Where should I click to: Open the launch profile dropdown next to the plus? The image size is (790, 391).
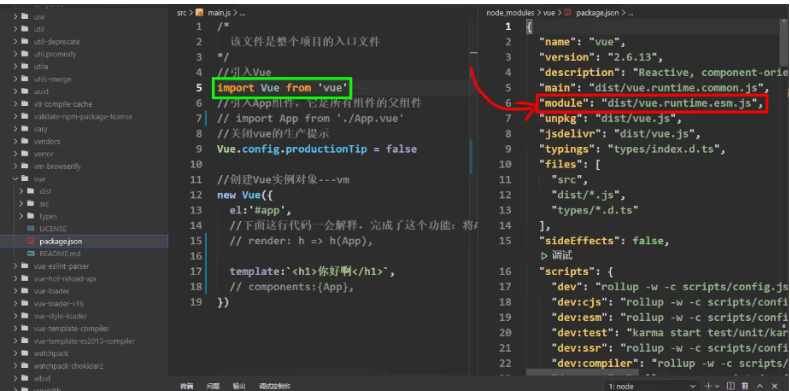[717, 386]
